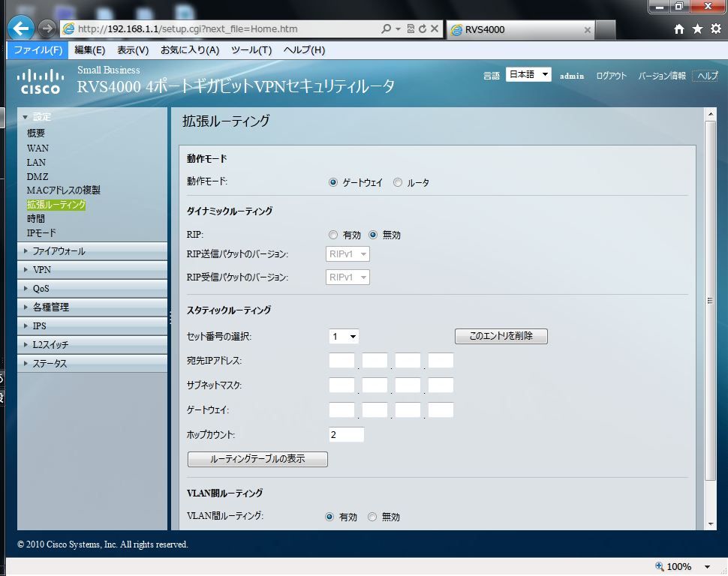Disable VLAN間ルーティング with 無効 radio

[x=372, y=517]
